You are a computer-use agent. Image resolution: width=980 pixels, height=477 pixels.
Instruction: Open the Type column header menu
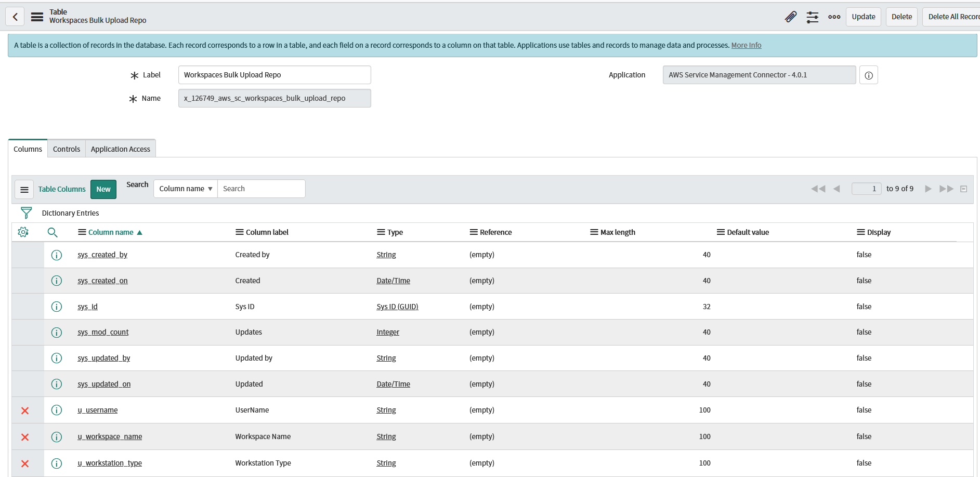click(x=380, y=232)
